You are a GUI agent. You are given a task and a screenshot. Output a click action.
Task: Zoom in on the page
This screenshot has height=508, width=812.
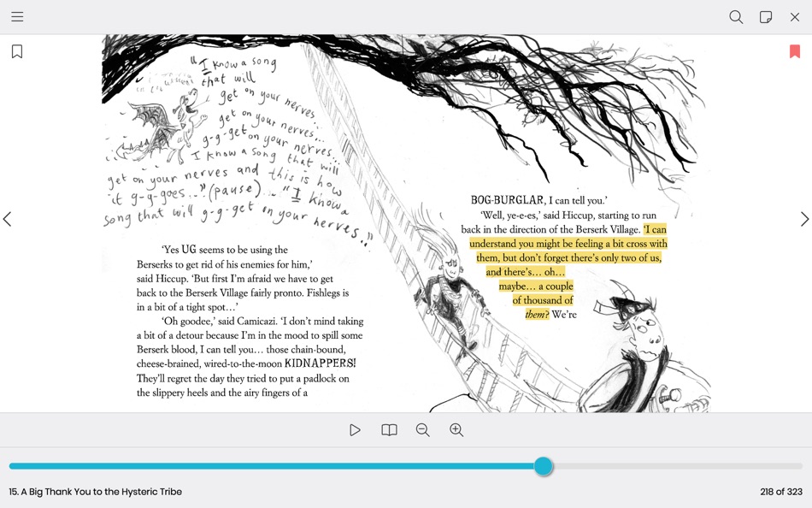point(456,429)
